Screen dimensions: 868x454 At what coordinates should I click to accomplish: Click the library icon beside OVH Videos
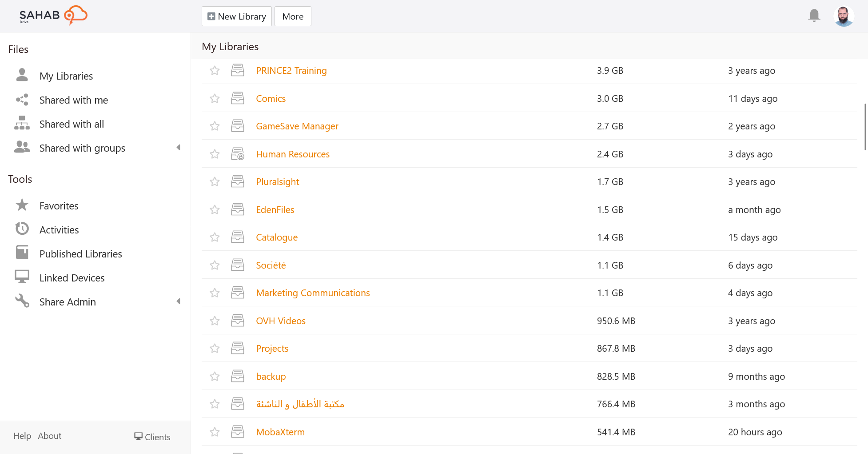pyautogui.click(x=238, y=320)
